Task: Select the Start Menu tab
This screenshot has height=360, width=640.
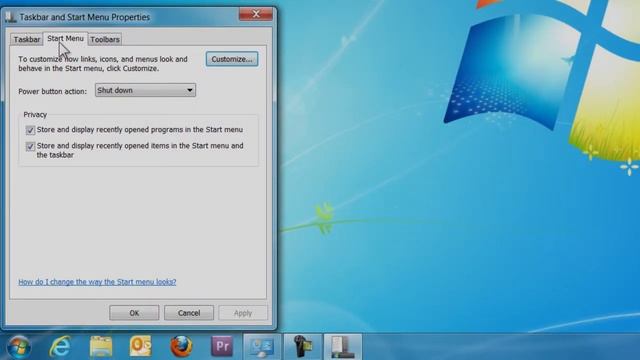Action: pyautogui.click(x=65, y=38)
